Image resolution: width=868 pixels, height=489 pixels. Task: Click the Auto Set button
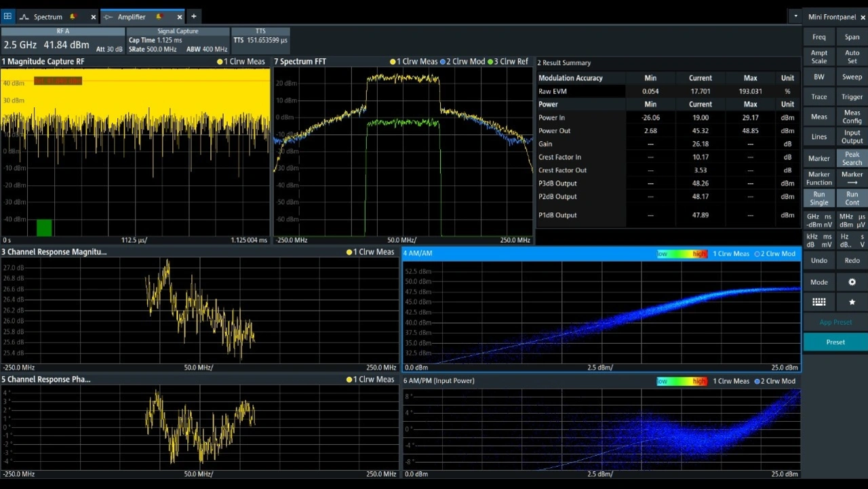coord(852,57)
